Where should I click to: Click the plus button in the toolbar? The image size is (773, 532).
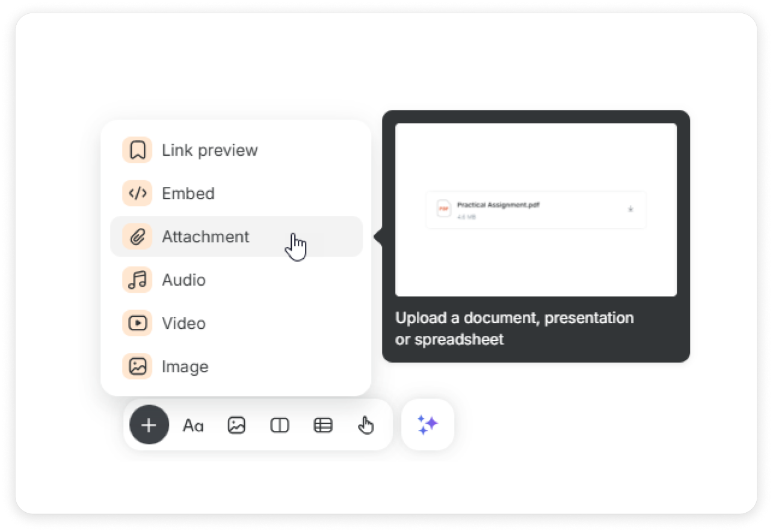[x=149, y=425]
